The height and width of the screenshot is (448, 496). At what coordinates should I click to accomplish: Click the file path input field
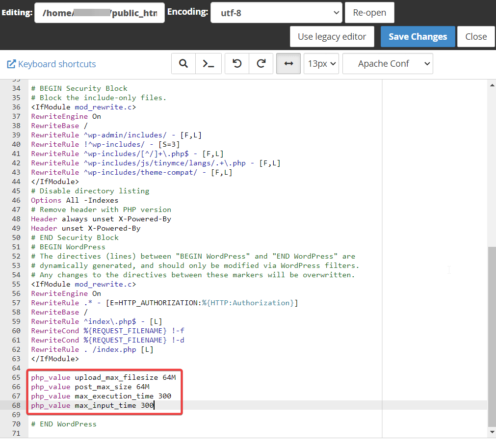(100, 13)
